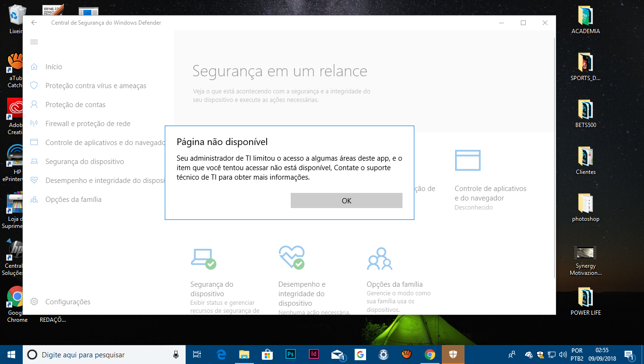644x364 pixels.
Task: Select Synergy Motivazion video file on desktop
Action: click(x=586, y=261)
